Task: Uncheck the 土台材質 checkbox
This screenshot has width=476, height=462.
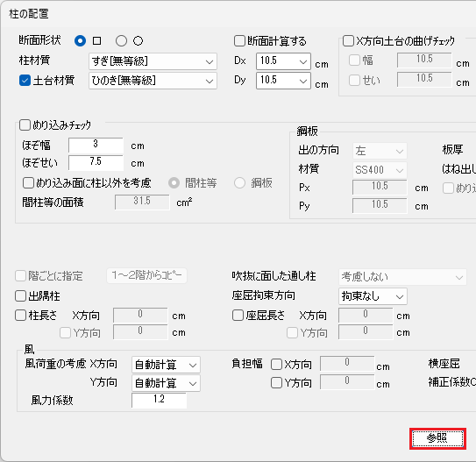Action: tap(25, 81)
